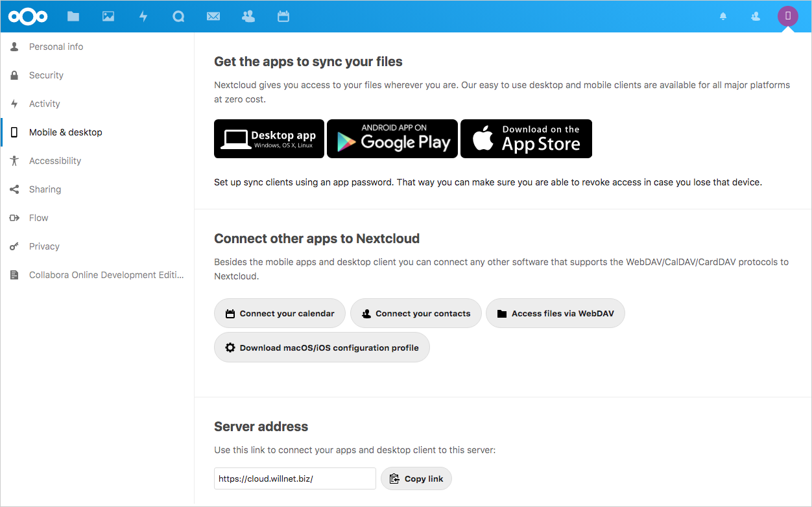Click the person icon beside Personal info
This screenshot has height=507, width=812.
coord(14,47)
